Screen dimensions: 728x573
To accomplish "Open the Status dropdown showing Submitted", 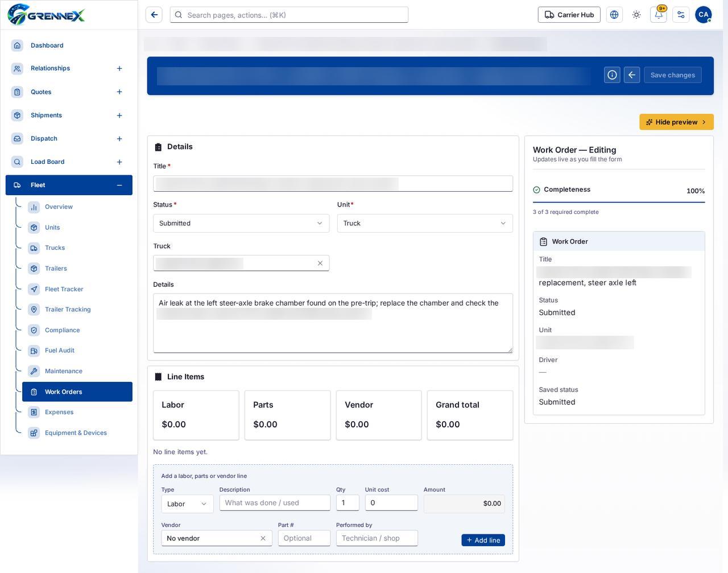I will [x=241, y=223].
